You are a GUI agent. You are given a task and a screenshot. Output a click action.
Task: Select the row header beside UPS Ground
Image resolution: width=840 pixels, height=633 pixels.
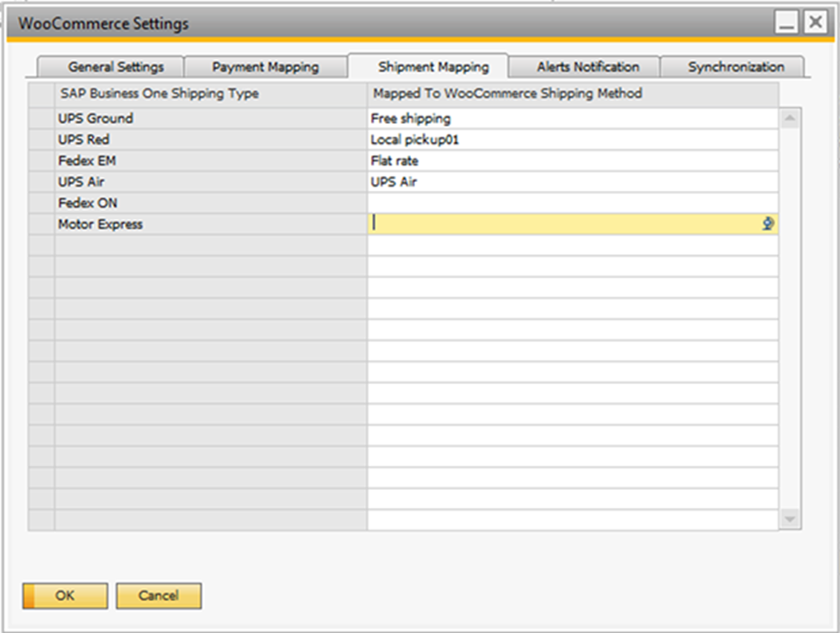coord(42,119)
